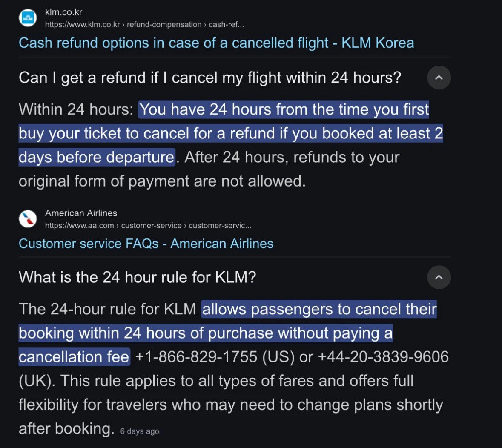Click the highlighted text about booking 2 days before departure
502x448 pixels.
coord(230,134)
